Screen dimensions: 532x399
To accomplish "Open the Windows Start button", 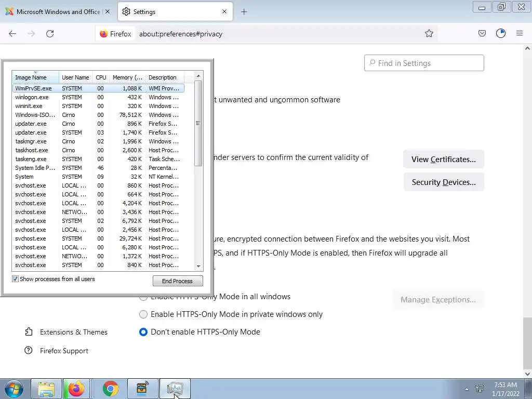I will (14, 389).
